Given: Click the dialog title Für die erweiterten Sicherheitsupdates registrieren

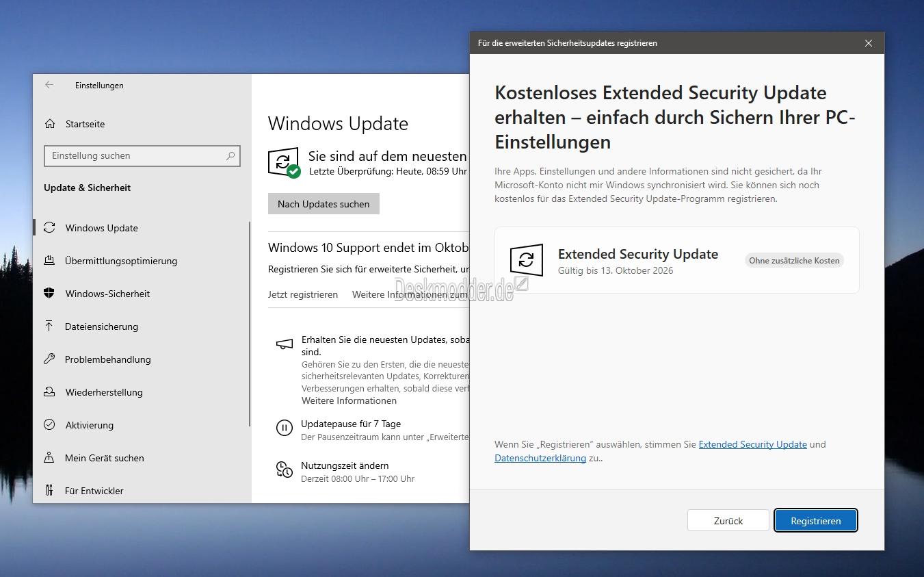Looking at the screenshot, I should point(568,43).
